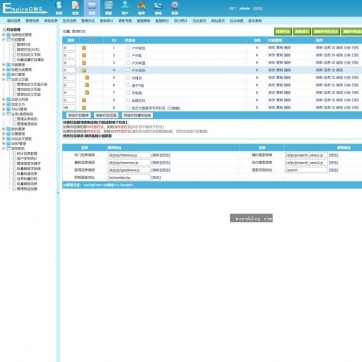The width and height of the screenshot is (362, 362).
Task: Tick the checkbox in row ID 2
Action: (x=128, y=55)
